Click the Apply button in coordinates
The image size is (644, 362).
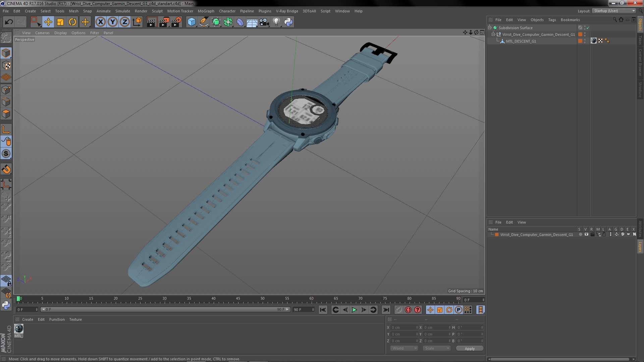pos(469,348)
